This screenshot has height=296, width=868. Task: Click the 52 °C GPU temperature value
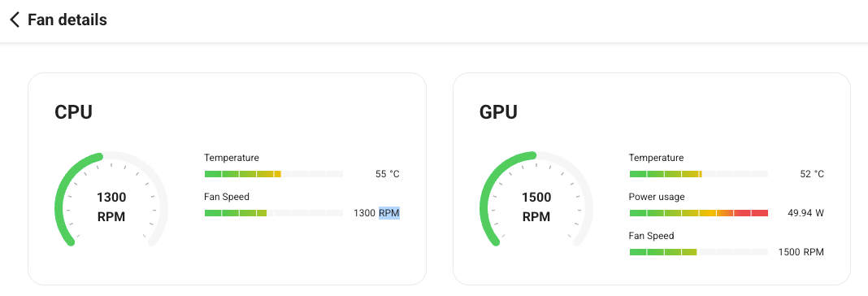(x=812, y=174)
